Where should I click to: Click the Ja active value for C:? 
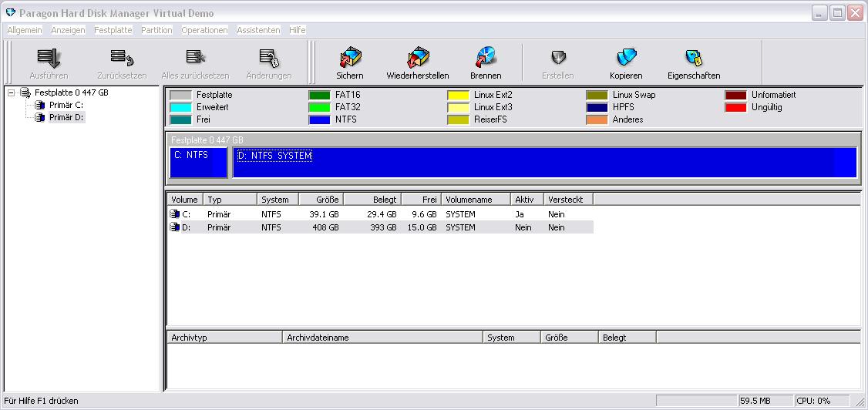tap(520, 214)
